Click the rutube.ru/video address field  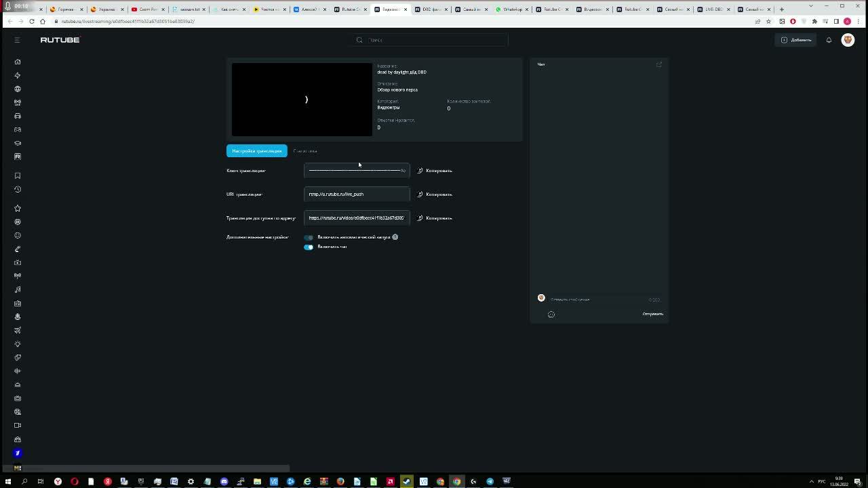[x=357, y=218]
